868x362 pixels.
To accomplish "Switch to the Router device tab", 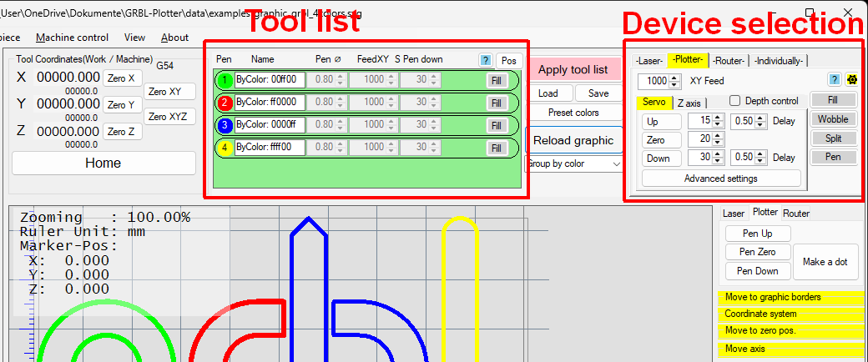I will point(729,61).
